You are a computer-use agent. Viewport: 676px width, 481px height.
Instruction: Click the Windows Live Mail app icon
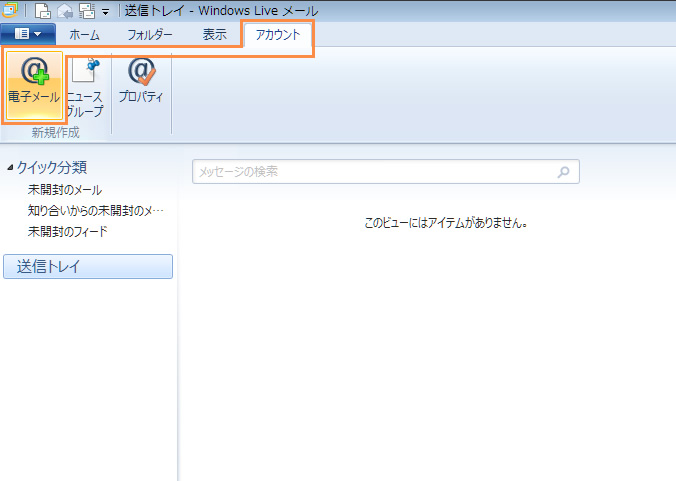click(x=8, y=11)
